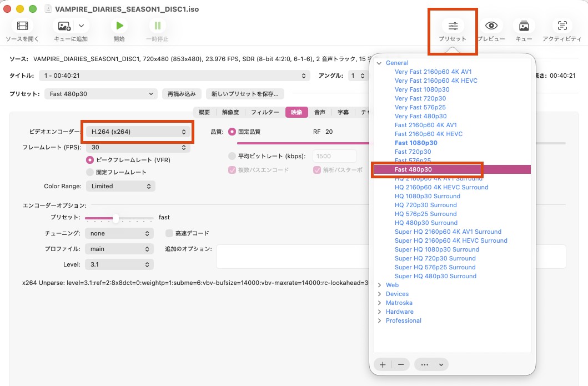Start encoding with the green play button

pos(119,26)
